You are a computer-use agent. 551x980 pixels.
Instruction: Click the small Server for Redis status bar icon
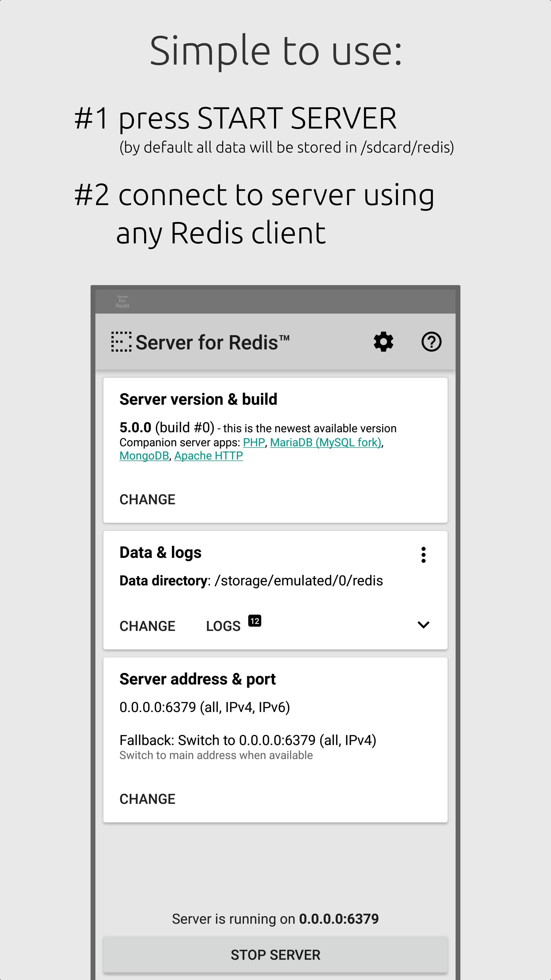[122, 301]
